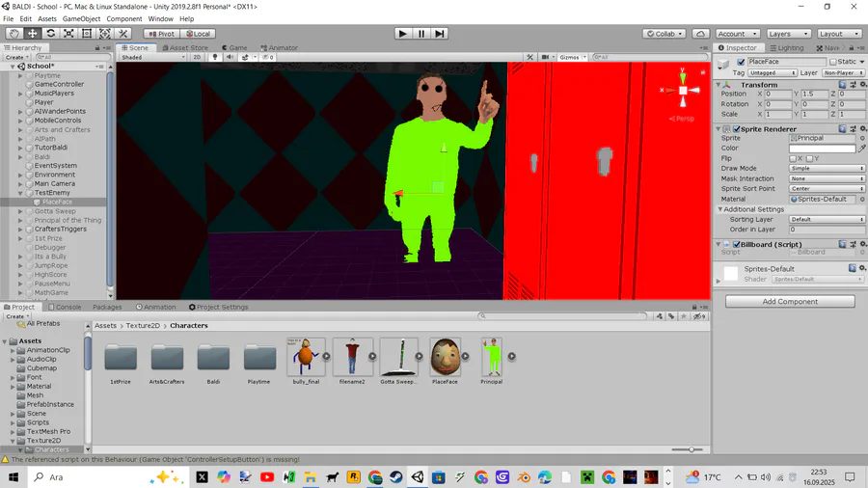Search by type icon in Project panel
The width and height of the screenshot is (868, 488).
[x=660, y=316]
